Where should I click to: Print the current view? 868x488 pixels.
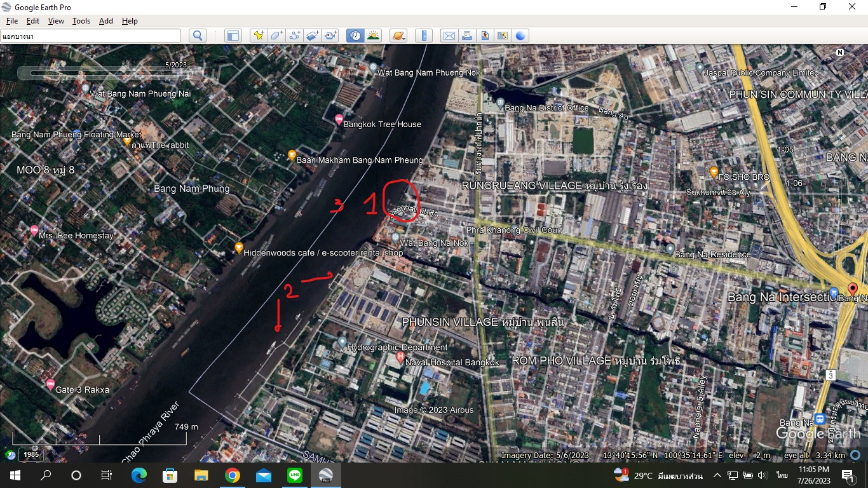467,36
